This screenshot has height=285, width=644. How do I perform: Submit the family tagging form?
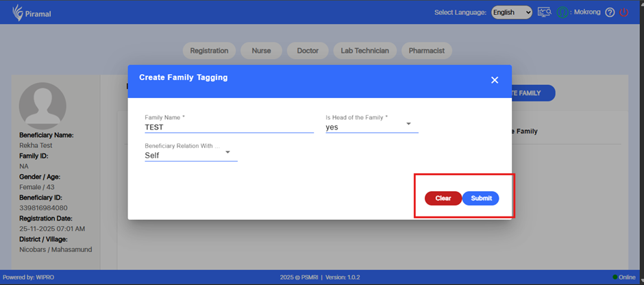481,198
